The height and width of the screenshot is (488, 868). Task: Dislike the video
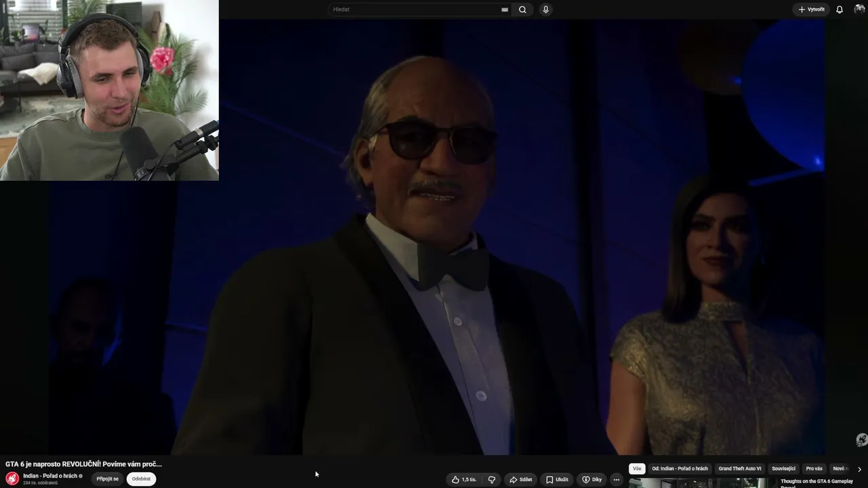pyautogui.click(x=492, y=479)
